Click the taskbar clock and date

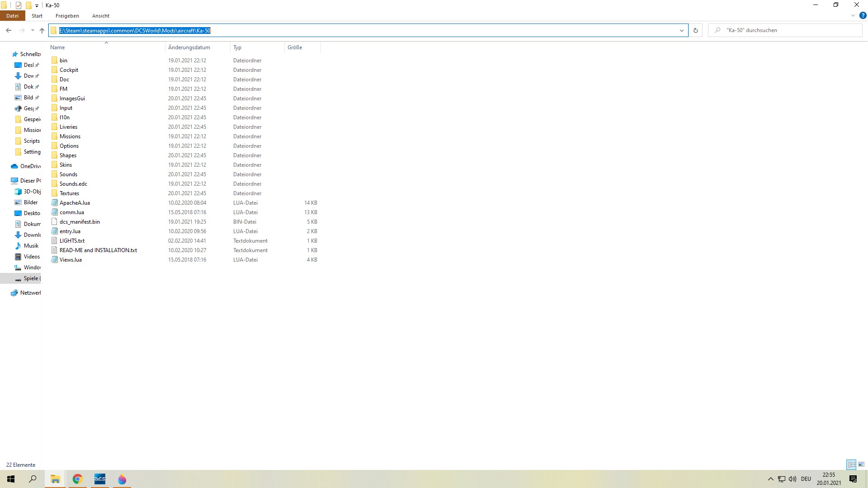[x=829, y=479]
